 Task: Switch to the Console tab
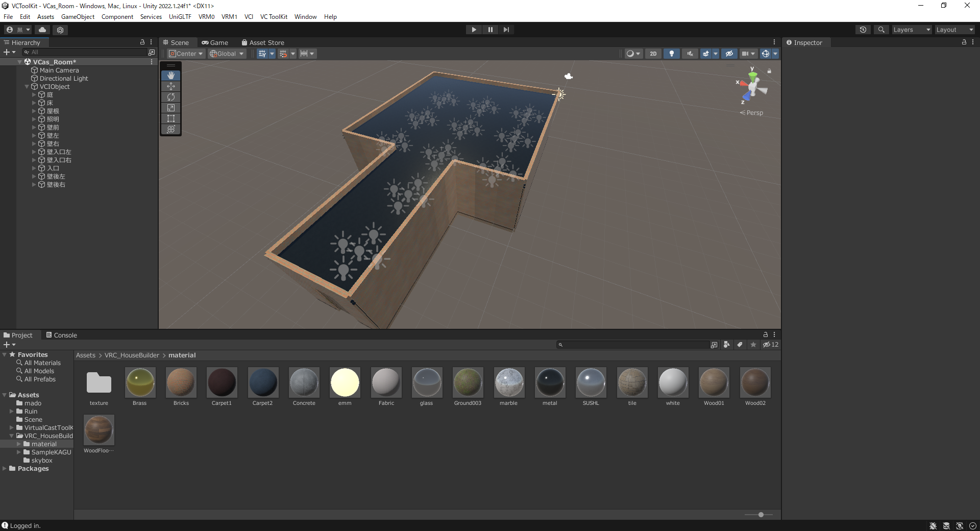tap(61, 335)
